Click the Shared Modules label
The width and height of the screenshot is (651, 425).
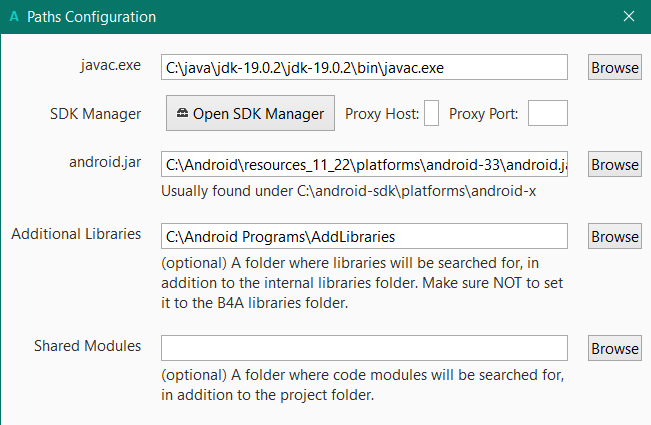coord(87,346)
